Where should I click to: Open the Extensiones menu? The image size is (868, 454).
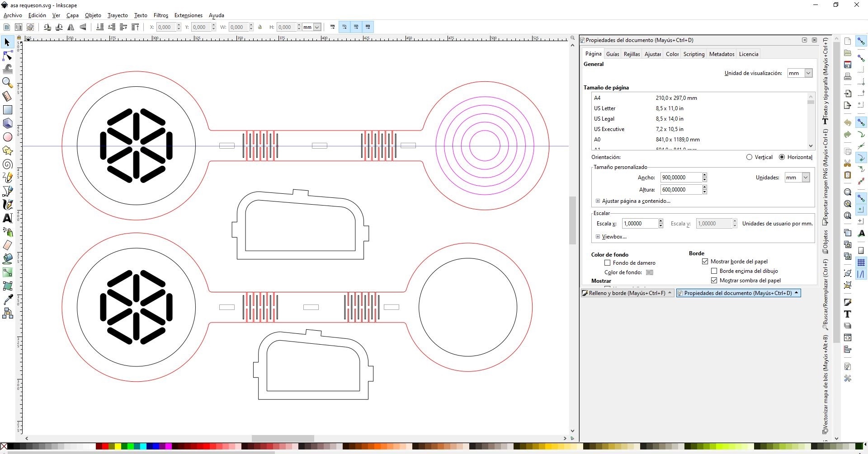pyautogui.click(x=189, y=15)
